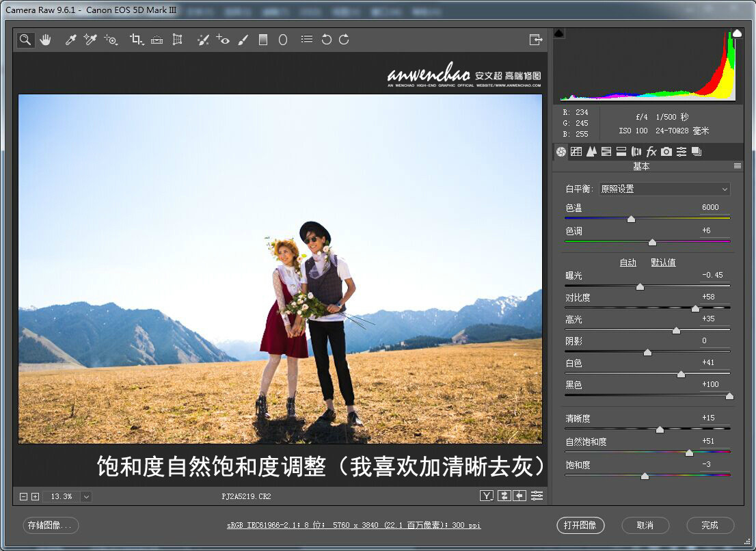Select the Straighten tool

pos(157,40)
